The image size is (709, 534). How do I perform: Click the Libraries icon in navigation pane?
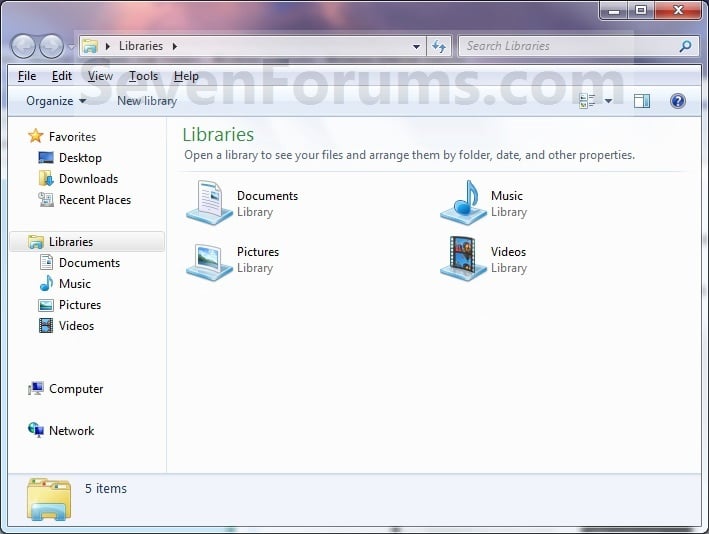click(35, 242)
